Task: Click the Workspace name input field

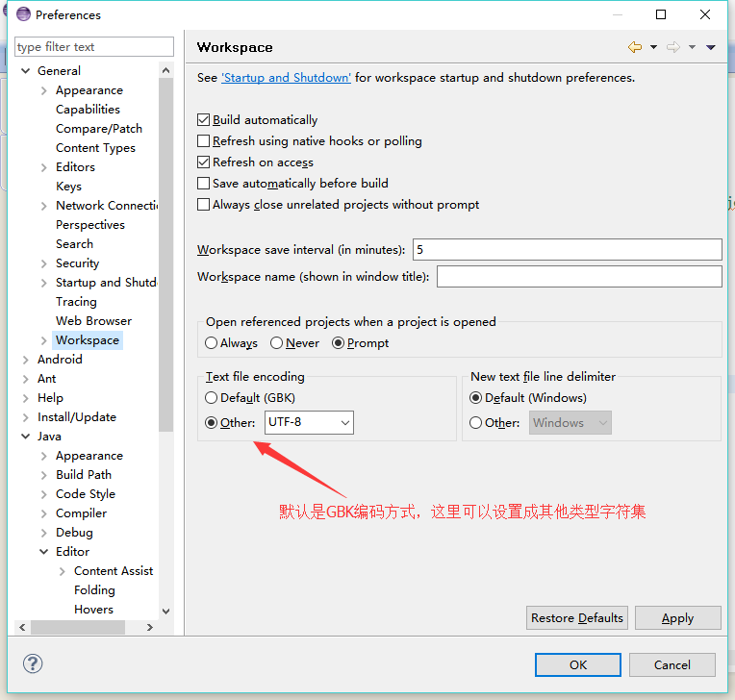Action: point(579,276)
